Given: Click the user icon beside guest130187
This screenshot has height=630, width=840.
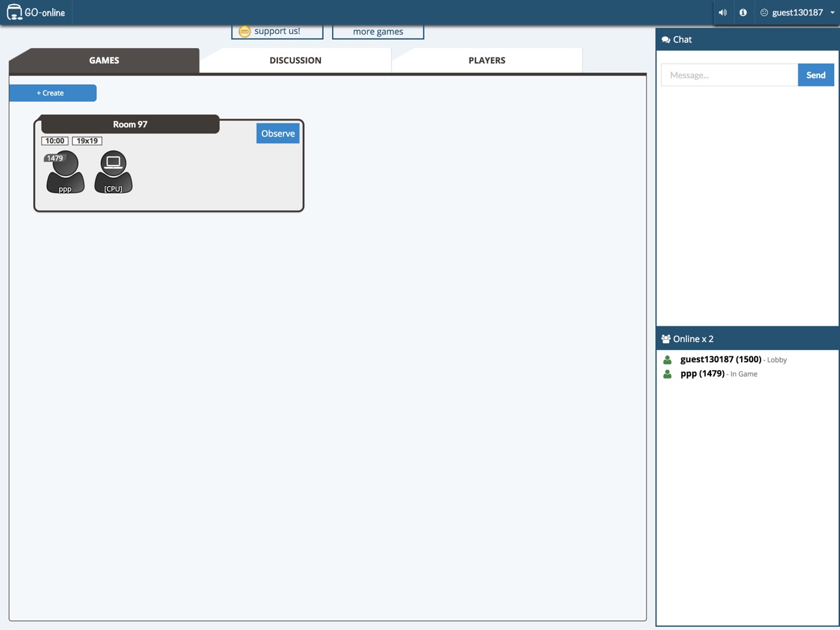Looking at the screenshot, I should (667, 360).
